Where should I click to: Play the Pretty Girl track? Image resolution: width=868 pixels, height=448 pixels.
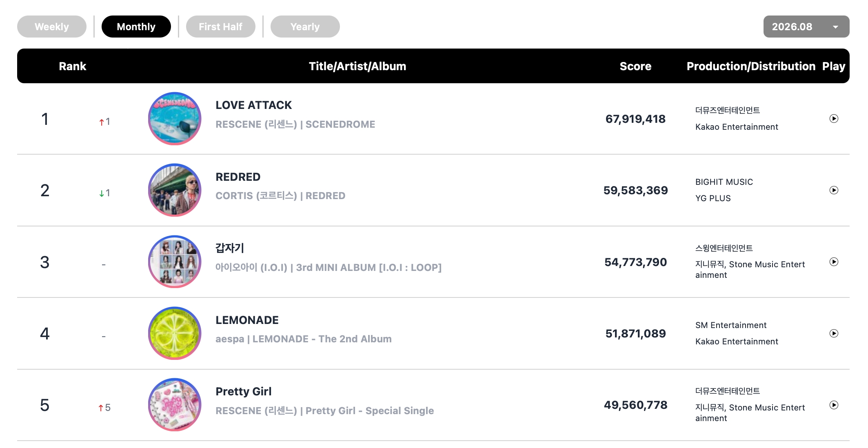tap(834, 405)
